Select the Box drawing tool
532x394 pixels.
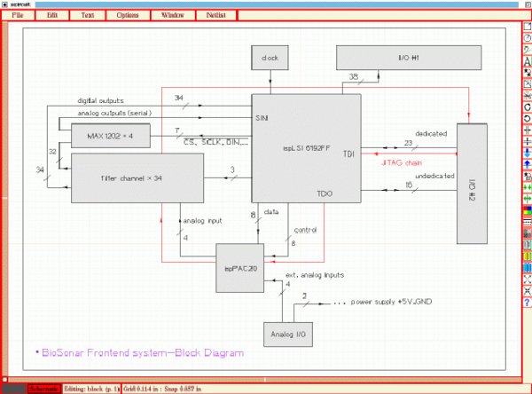pyautogui.click(x=528, y=27)
